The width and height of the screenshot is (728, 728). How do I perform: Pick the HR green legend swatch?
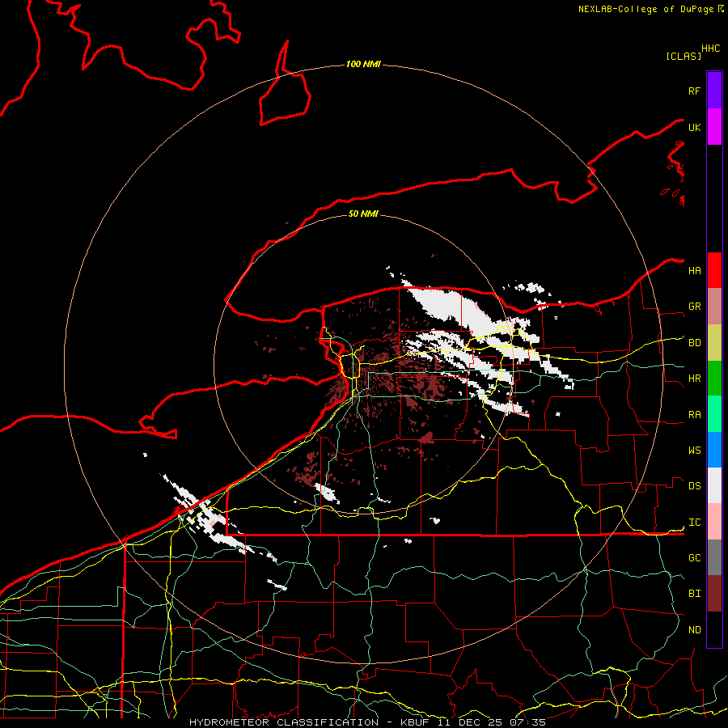714,379
